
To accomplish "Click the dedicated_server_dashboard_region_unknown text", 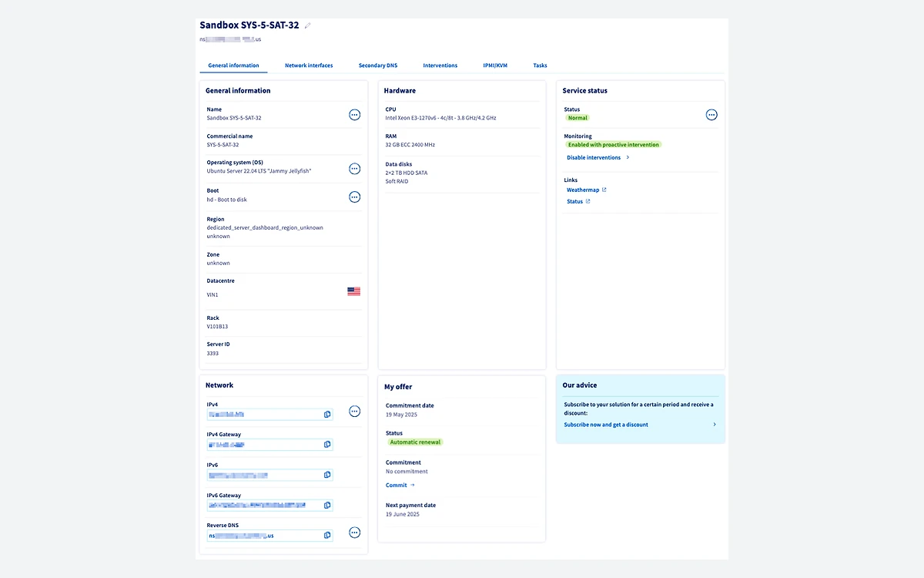I will pos(265,228).
